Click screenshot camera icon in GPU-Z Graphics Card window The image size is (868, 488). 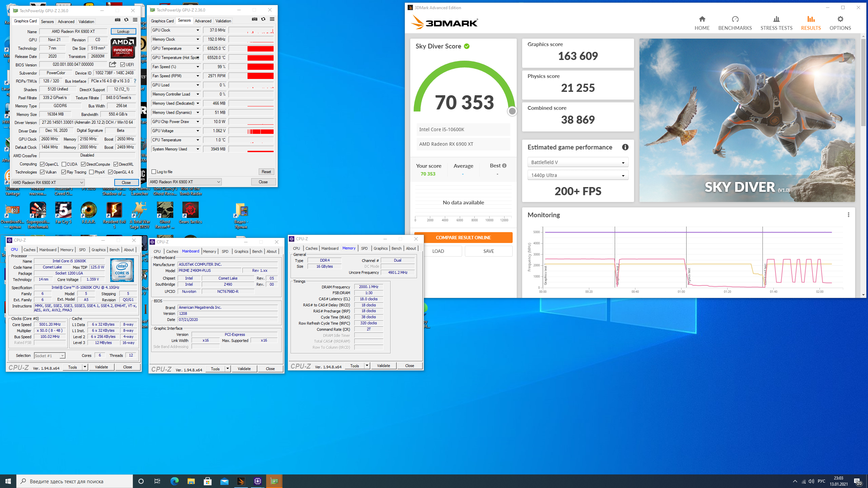tap(118, 20)
